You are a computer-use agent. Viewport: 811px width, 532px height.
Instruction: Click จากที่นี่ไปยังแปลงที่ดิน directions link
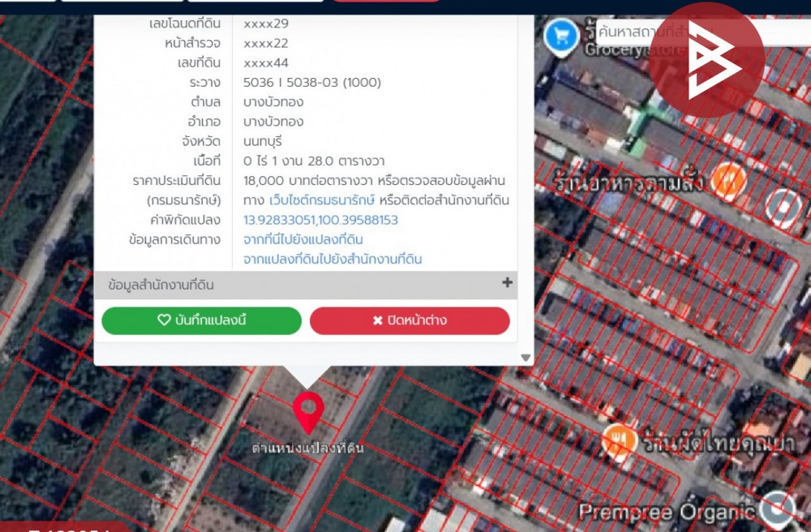tap(303, 239)
